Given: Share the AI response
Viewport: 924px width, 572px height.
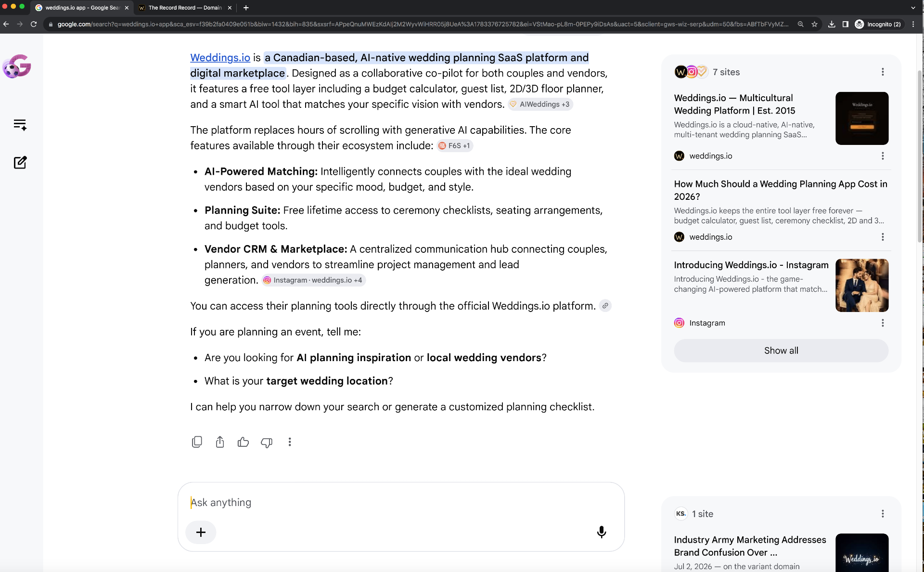Looking at the screenshot, I should coord(220,442).
